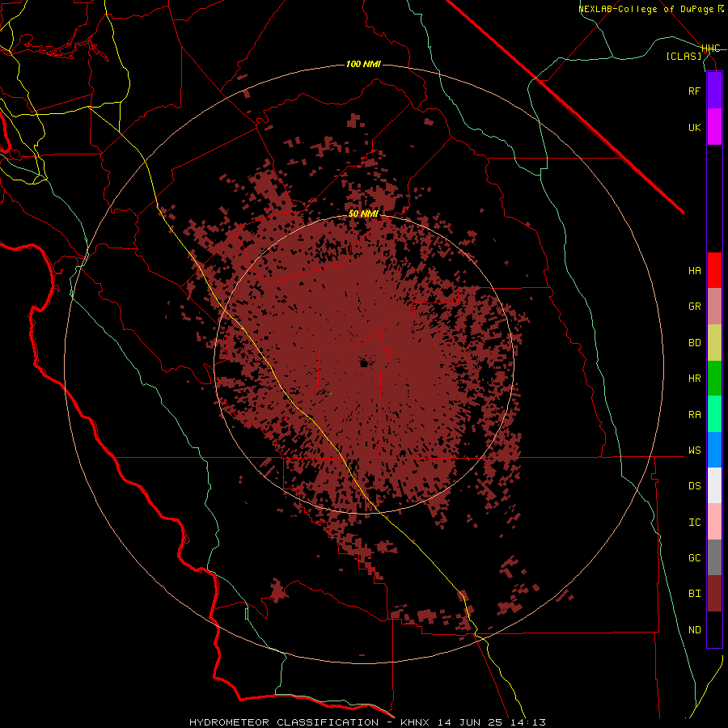Click the ND legend label

point(695,630)
